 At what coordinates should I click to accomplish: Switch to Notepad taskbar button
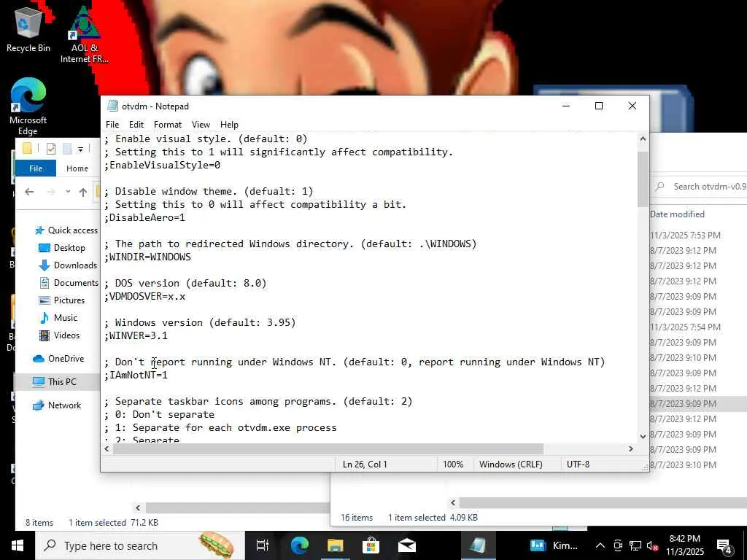click(x=478, y=545)
